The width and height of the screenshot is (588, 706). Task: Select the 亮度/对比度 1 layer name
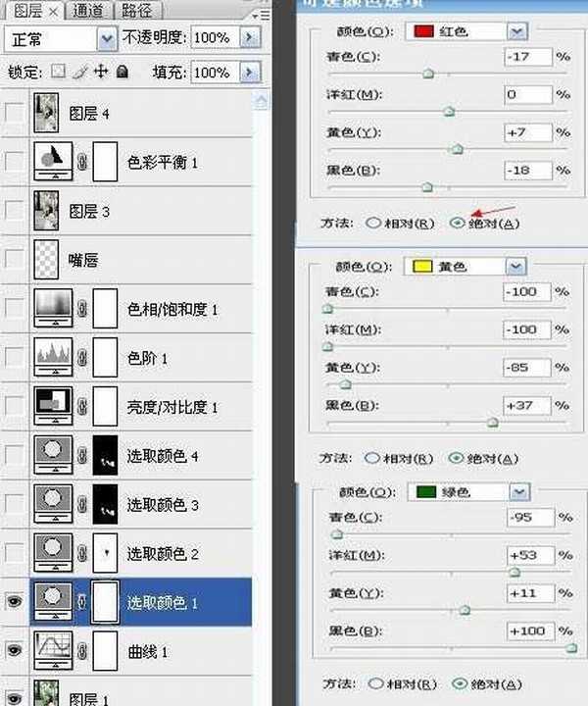pos(172,407)
